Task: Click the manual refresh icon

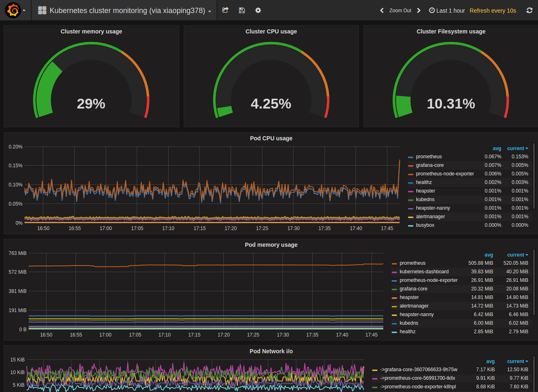Action: pyautogui.click(x=529, y=10)
